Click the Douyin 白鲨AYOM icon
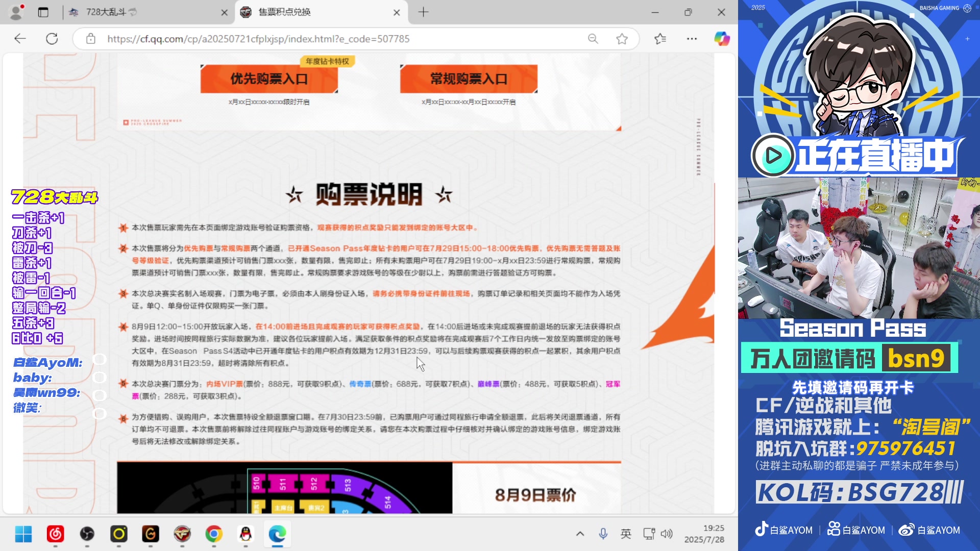The image size is (980, 551). [761, 529]
